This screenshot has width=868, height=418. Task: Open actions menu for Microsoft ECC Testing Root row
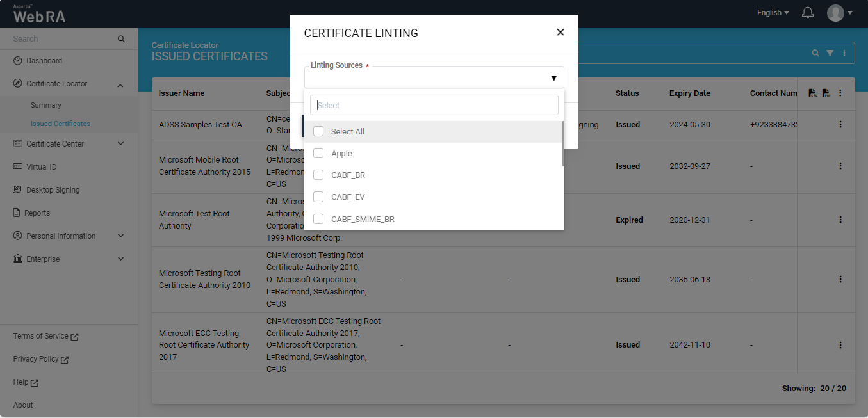pos(840,345)
